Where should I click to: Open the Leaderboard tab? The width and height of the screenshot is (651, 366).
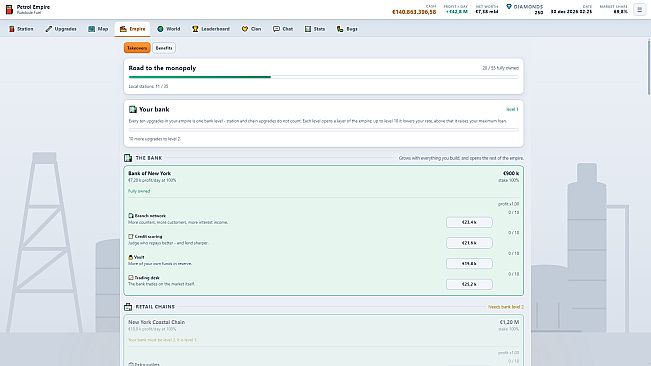coord(211,29)
